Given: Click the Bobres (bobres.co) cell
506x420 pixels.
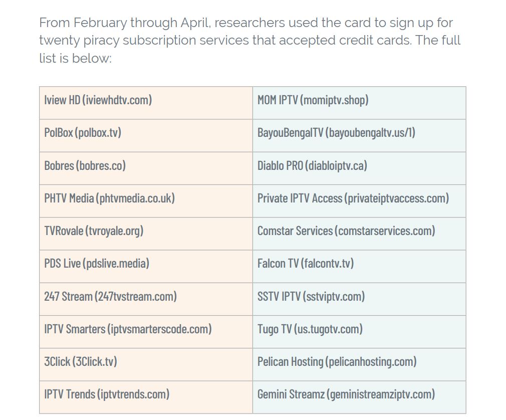Looking at the screenshot, I should [146, 168].
